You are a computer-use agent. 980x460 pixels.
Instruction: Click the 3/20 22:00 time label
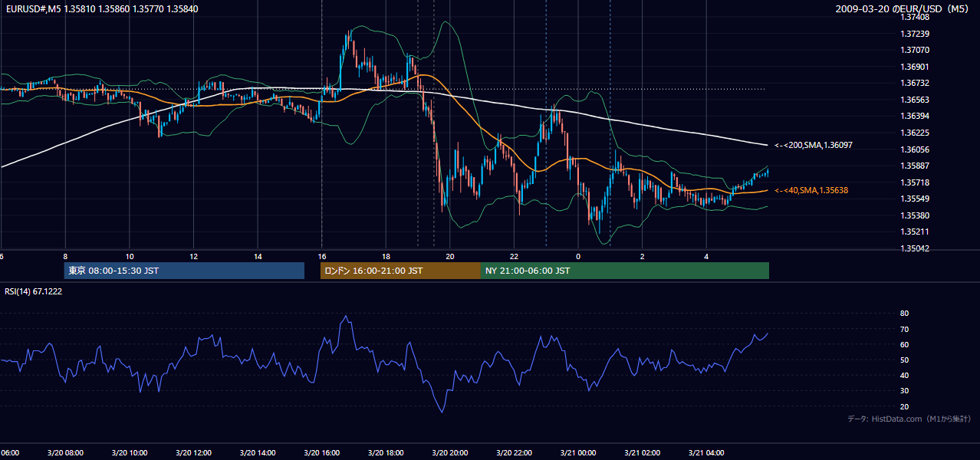[515, 453]
